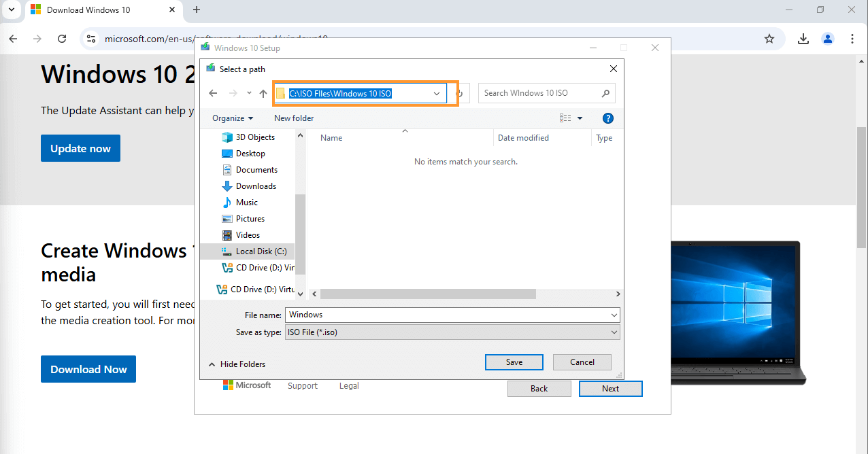Click the file list horizontal scrollbar left arrow
This screenshot has height=454, width=868.
315,294
